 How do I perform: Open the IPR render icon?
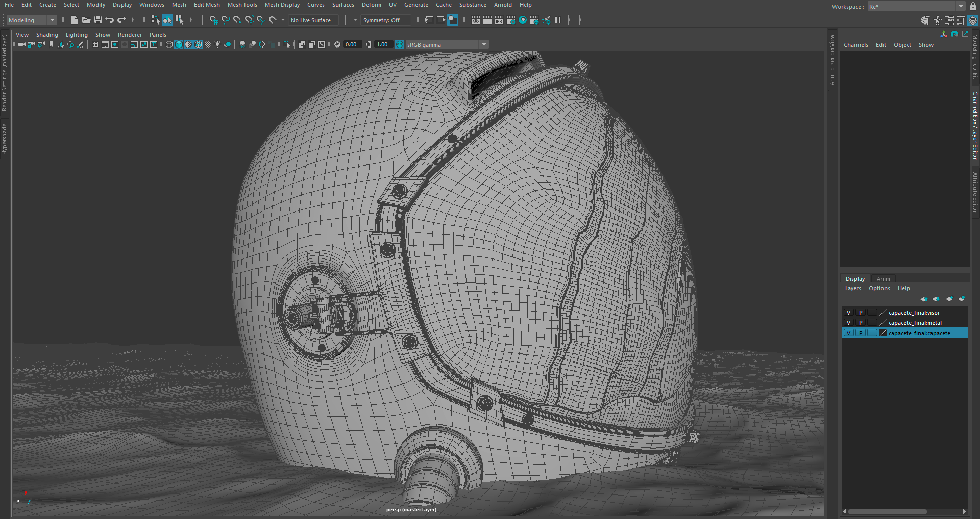(x=499, y=20)
